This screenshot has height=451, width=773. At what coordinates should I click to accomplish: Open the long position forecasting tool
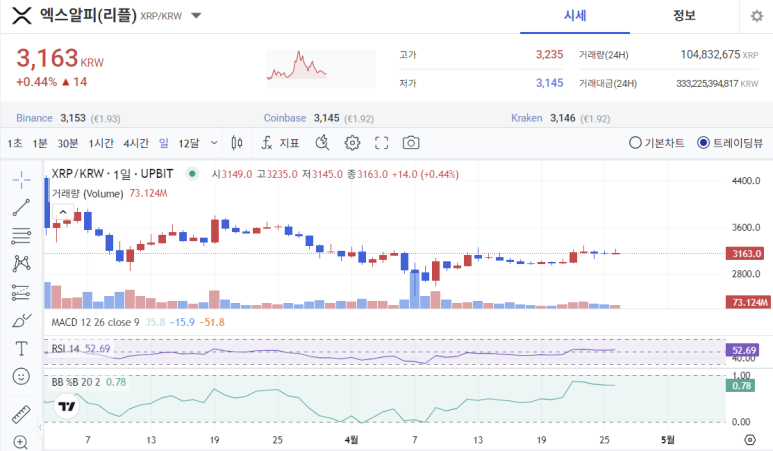point(21,292)
